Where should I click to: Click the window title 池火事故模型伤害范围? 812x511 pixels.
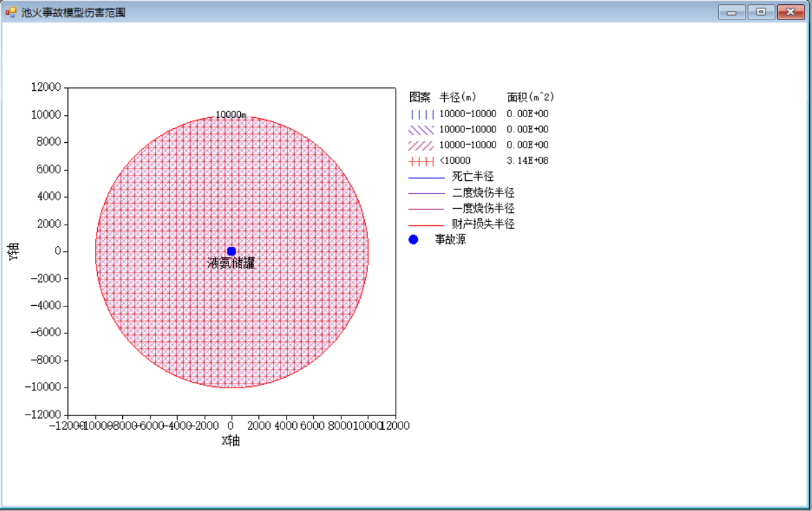pyautogui.click(x=74, y=12)
